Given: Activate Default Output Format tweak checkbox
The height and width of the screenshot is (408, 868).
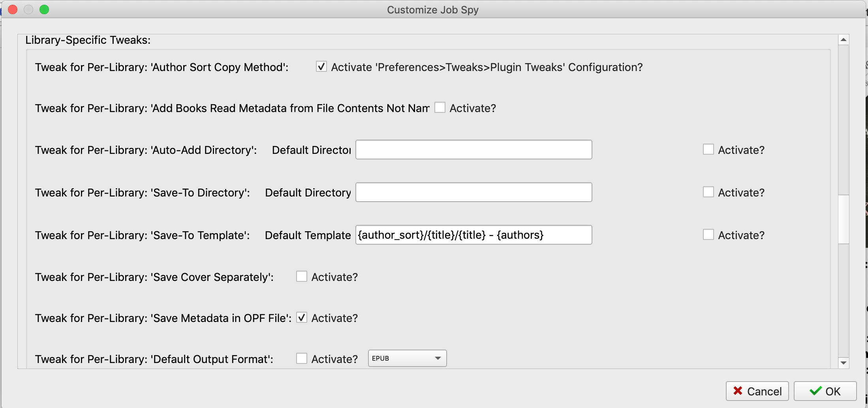Looking at the screenshot, I should point(302,359).
